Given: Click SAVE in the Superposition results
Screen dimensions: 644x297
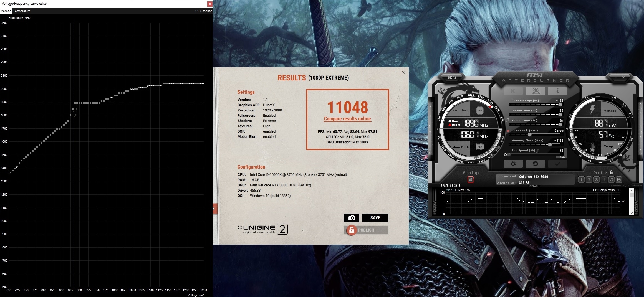Looking at the screenshot, I should [x=375, y=218].
